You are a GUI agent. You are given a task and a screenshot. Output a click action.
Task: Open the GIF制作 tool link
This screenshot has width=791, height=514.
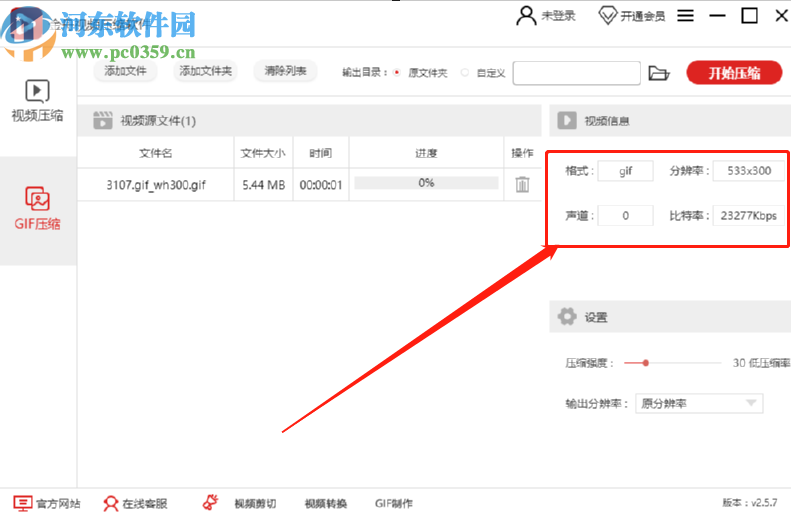(x=393, y=503)
